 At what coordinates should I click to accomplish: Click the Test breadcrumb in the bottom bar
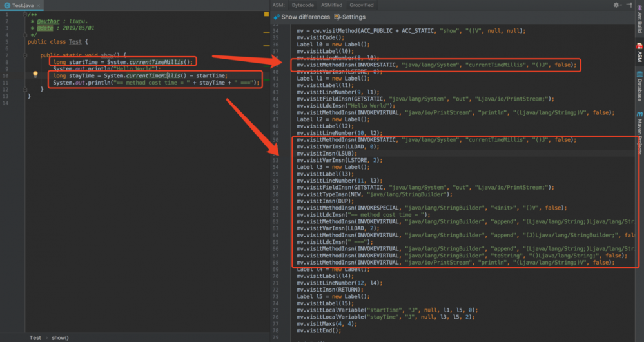pyautogui.click(x=35, y=337)
